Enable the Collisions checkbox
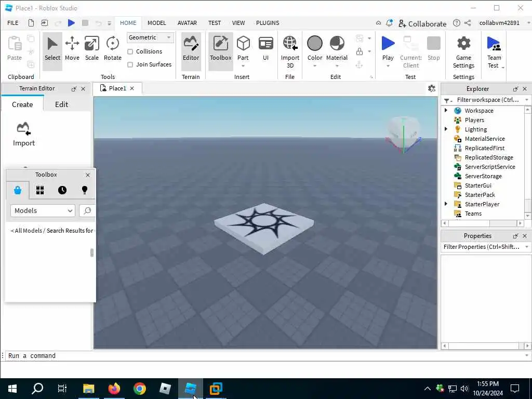 click(130, 51)
